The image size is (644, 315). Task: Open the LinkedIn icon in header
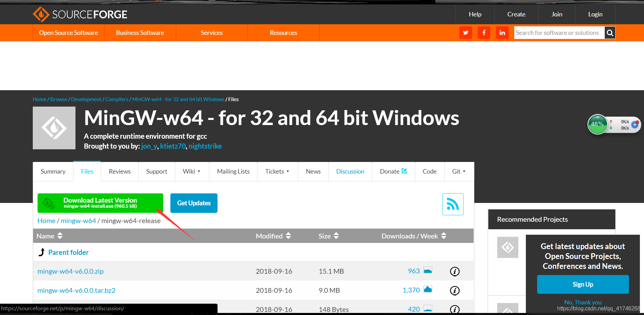click(x=502, y=33)
